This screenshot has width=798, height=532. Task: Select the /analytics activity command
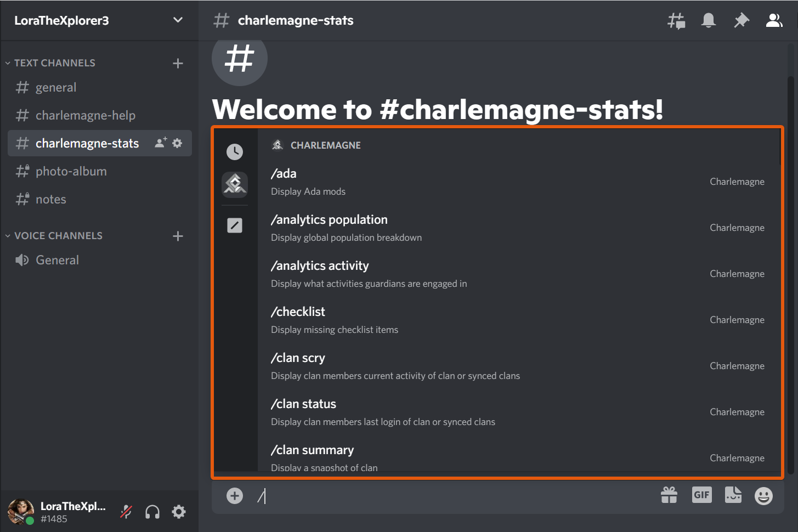(519, 274)
